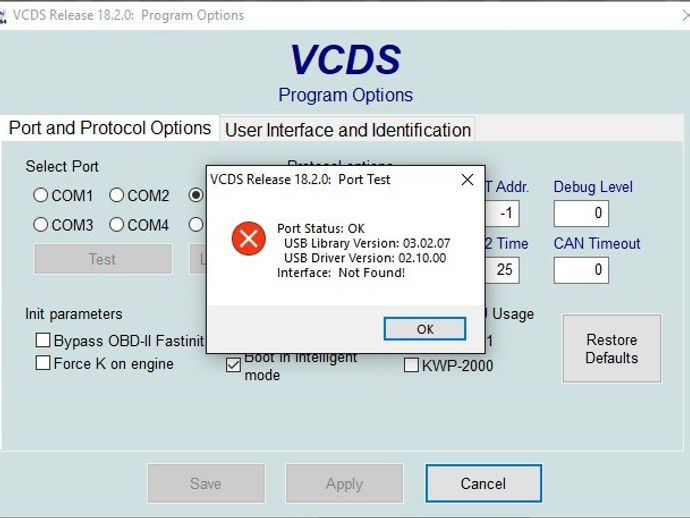Click the Save button
This screenshot has height=518, width=690.
[x=206, y=484]
